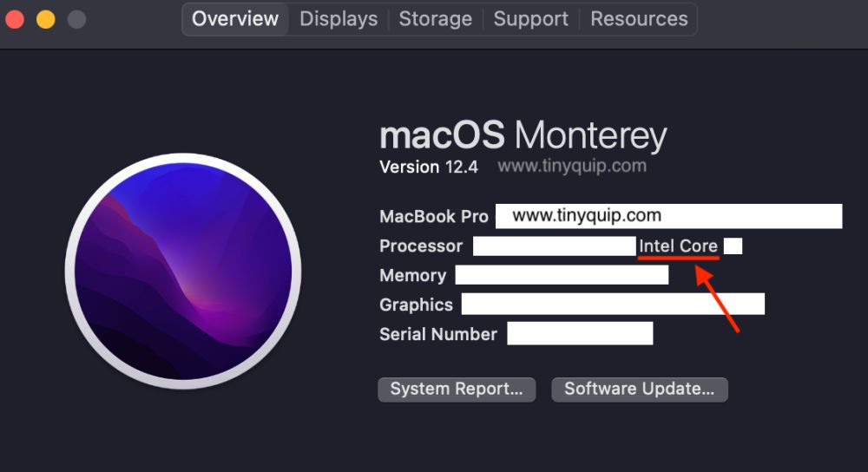The width and height of the screenshot is (868, 472).
Task: Select the Storage tab
Action: [435, 19]
